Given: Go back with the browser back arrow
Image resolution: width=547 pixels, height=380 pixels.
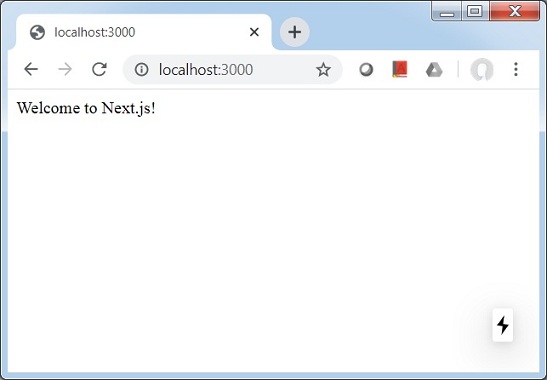Looking at the screenshot, I should pyautogui.click(x=31, y=69).
